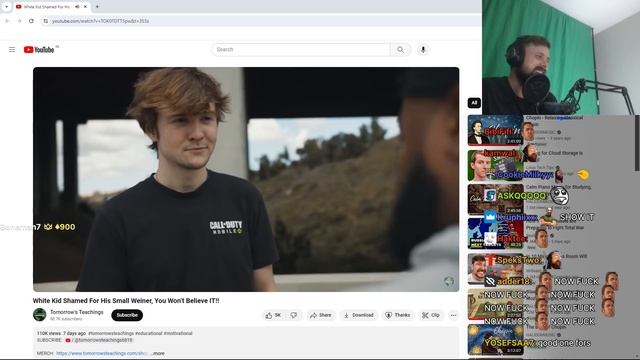The height and width of the screenshot is (360, 640).
Task: Open Tomorrow's Teachings channel name link
Action: [77, 312]
